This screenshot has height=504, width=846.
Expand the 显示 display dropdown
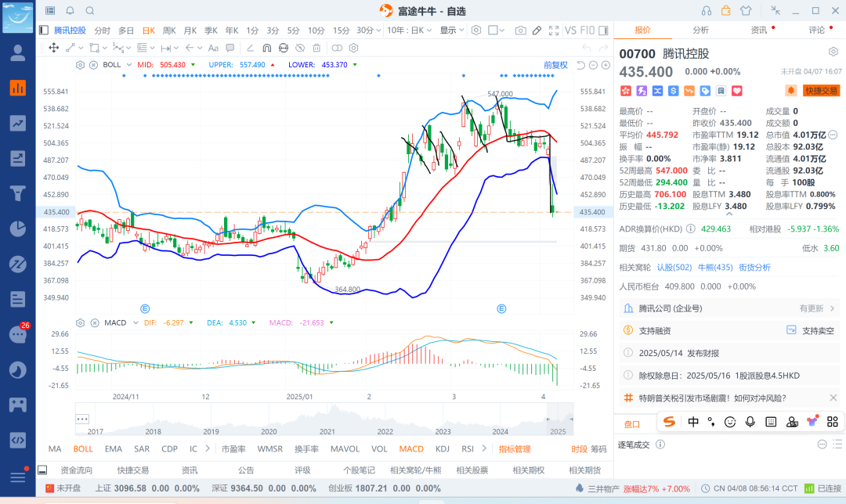(452, 31)
